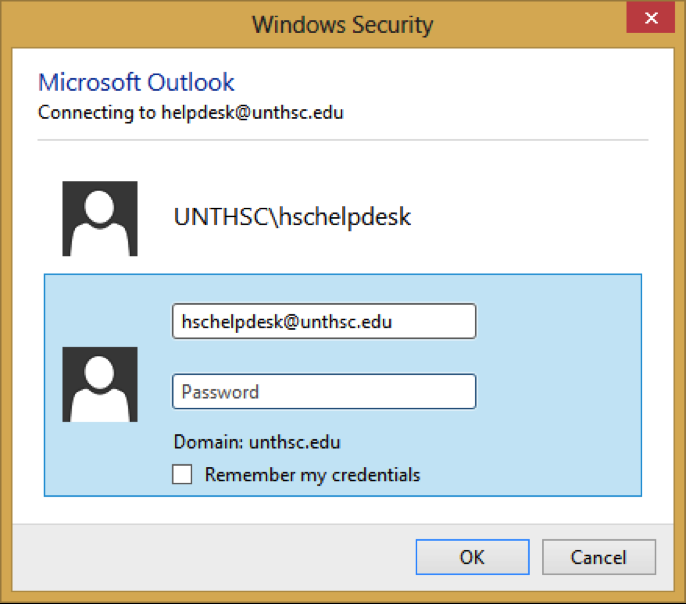This screenshot has width=686, height=604.
Task: Click white space right of the UNTHSC\hschelpdesk name
Action: click(540, 217)
